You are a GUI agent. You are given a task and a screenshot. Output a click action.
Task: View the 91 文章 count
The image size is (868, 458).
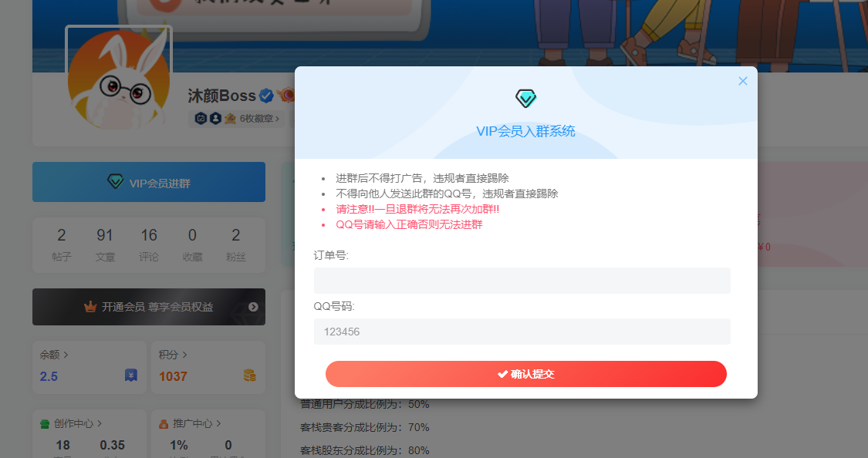pos(105,244)
